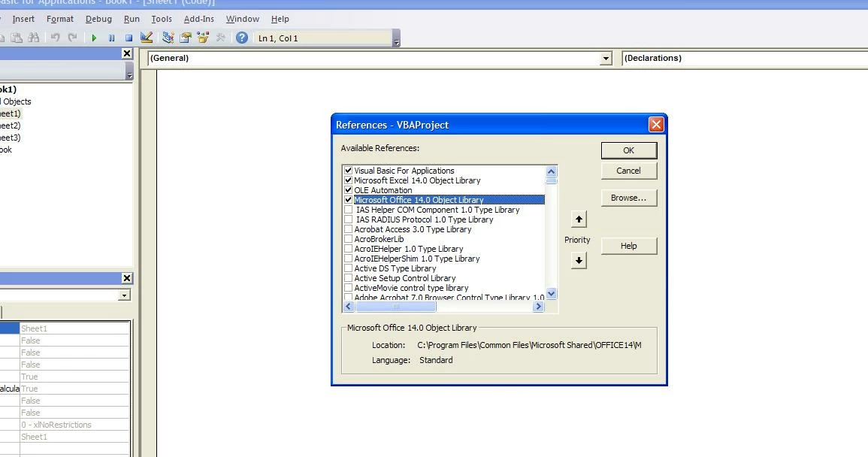Image resolution: width=868 pixels, height=457 pixels.
Task: Select ActiveMovie control type library row
Action: tap(444, 288)
